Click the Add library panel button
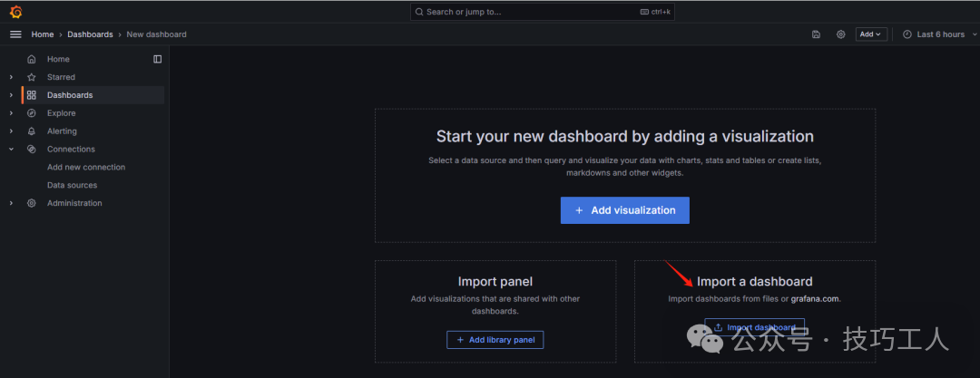Viewport: 980px width, 378px height. point(495,340)
